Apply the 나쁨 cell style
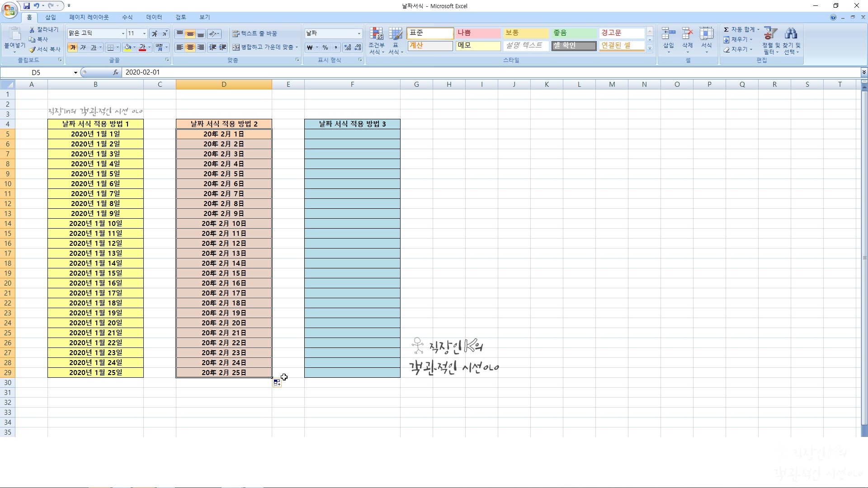This screenshot has height=488, width=868. tap(477, 33)
